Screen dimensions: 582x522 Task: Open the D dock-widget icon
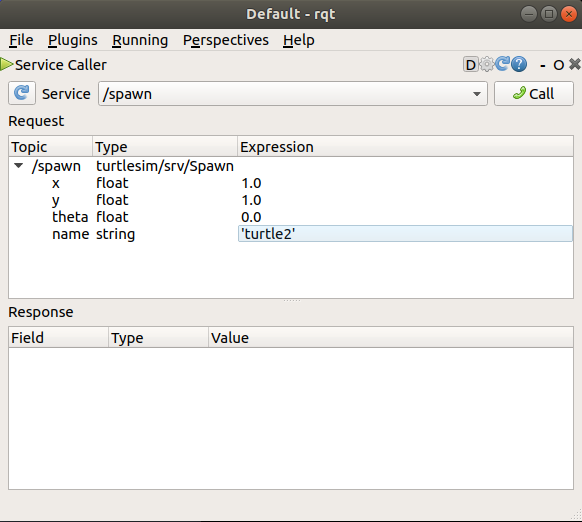(x=470, y=65)
